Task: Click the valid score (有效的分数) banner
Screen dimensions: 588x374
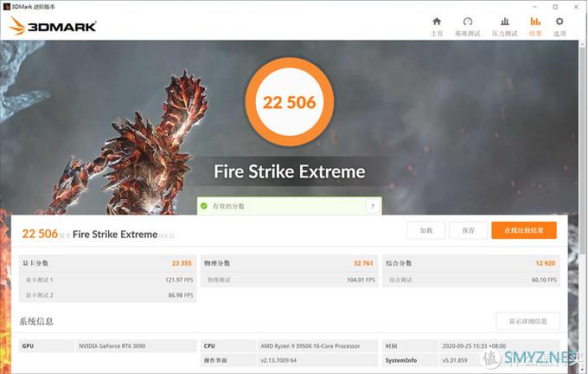Action: [289, 206]
